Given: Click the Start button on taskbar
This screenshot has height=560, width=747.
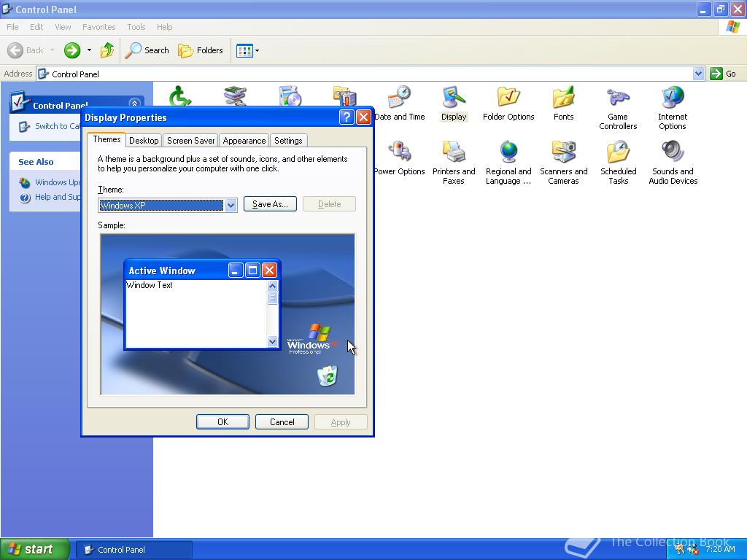Looking at the screenshot, I should [x=35, y=549].
